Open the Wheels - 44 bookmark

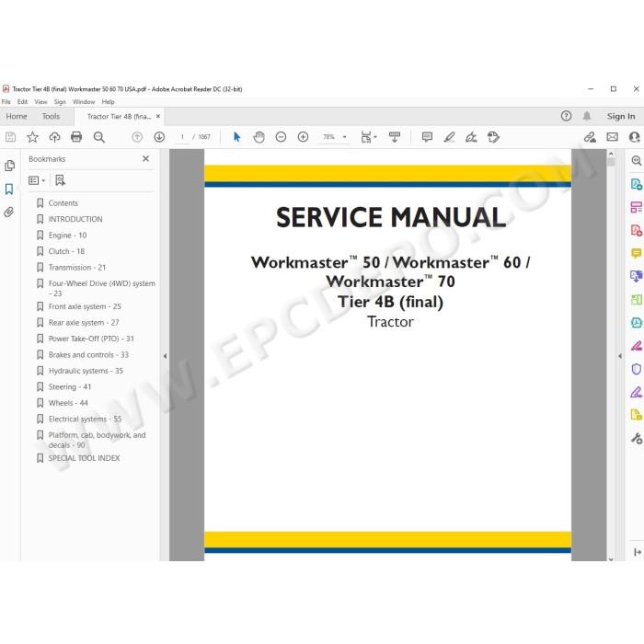pos(68,403)
